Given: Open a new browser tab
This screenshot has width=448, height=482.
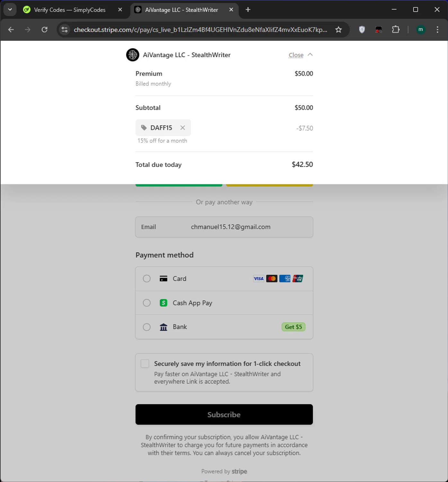Looking at the screenshot, I should click(x=248, y=10).
